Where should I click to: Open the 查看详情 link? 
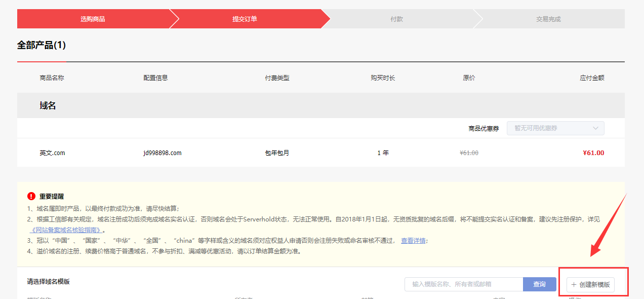coord(413,241)
